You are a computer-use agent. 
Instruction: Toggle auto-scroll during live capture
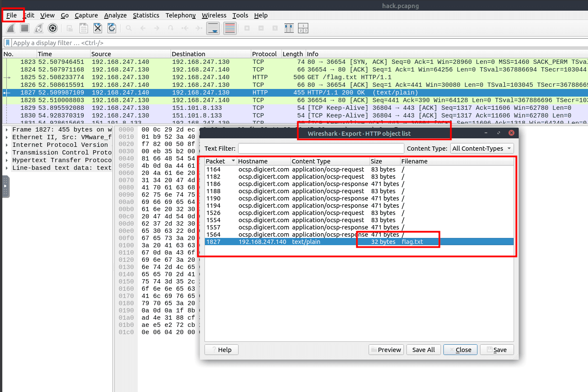pos(213,29)
